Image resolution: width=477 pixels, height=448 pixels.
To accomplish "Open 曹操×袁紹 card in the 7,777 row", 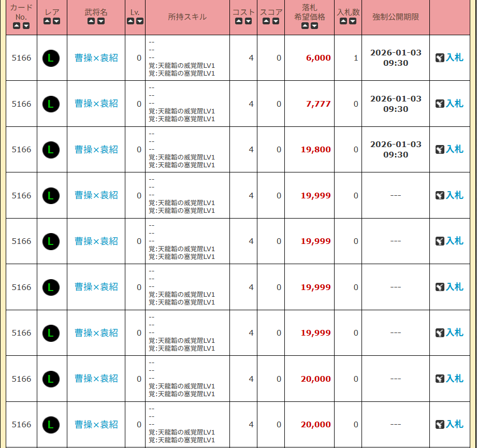I will (96, 104).
